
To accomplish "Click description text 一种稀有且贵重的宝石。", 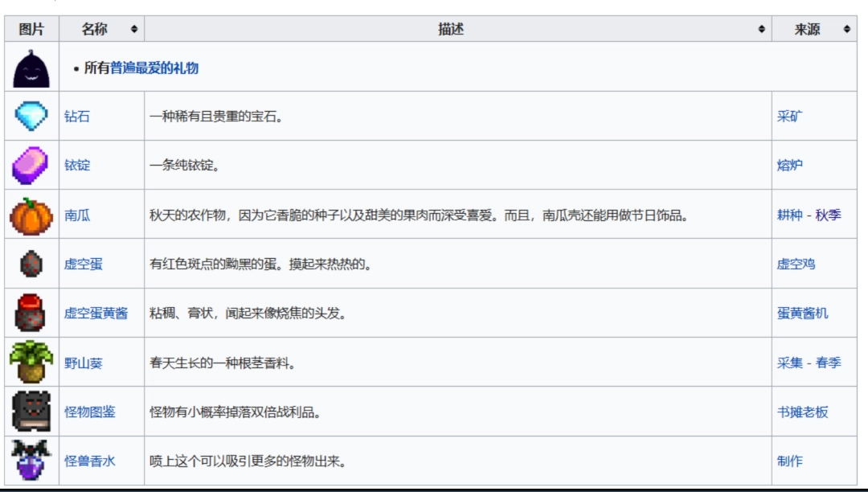I will pos(216,117).
